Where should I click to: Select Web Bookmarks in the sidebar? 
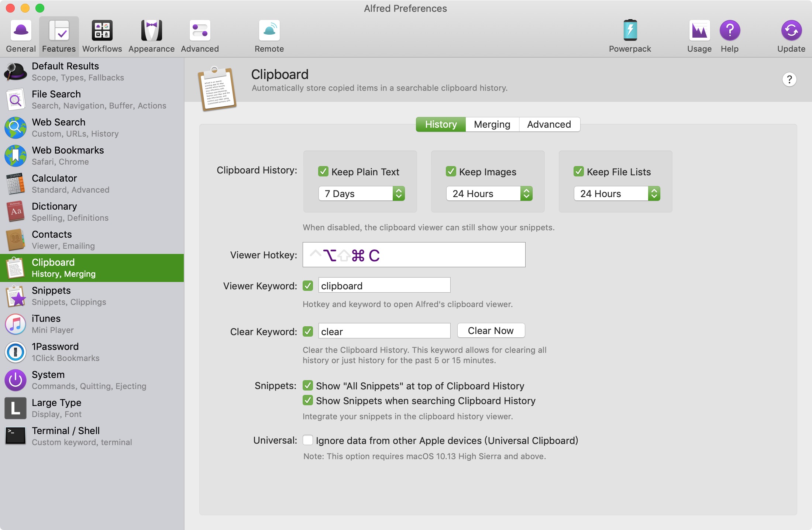tap(92, 156)
